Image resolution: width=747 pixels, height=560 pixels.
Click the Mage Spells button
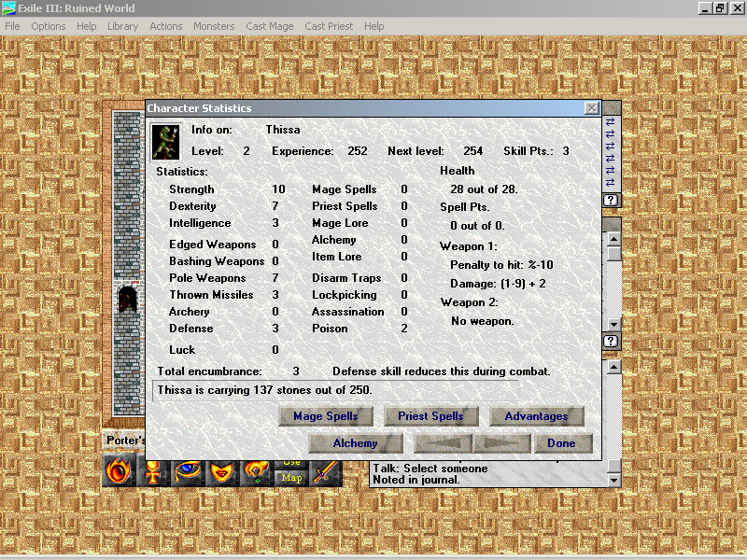click(x=325, y=416)
